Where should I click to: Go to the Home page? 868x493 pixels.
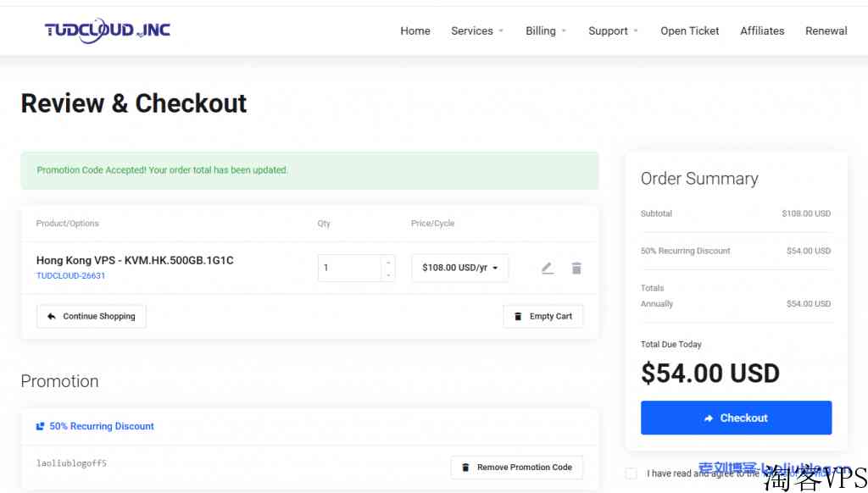[415, 31]
